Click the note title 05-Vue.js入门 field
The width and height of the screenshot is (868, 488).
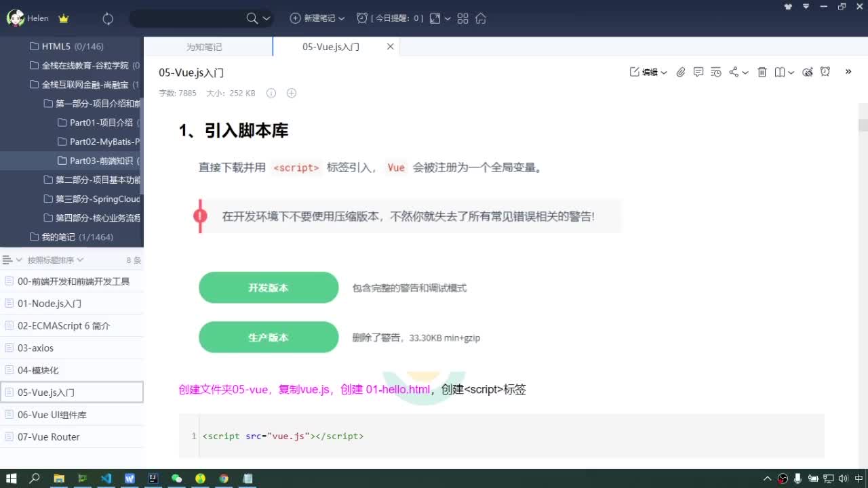pyautogui.click(x=191, y=73)
